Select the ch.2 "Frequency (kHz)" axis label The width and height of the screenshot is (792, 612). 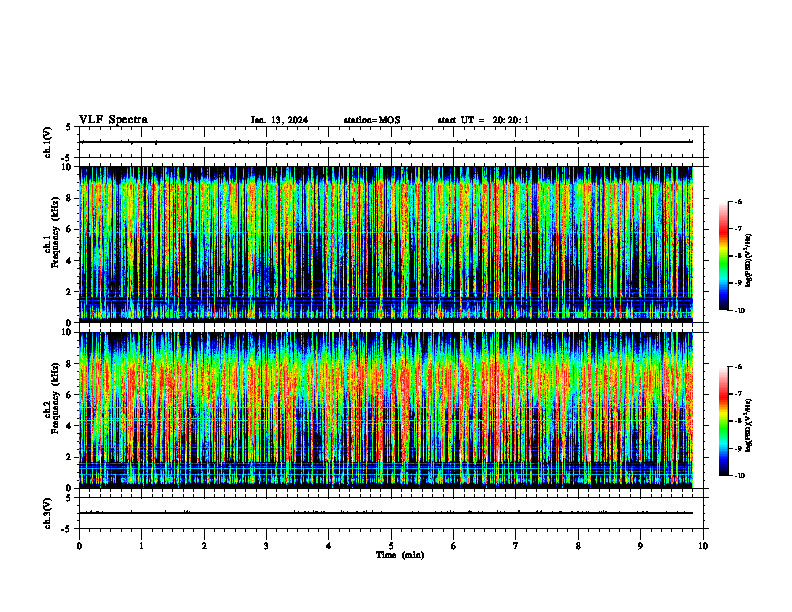point(56,398)
